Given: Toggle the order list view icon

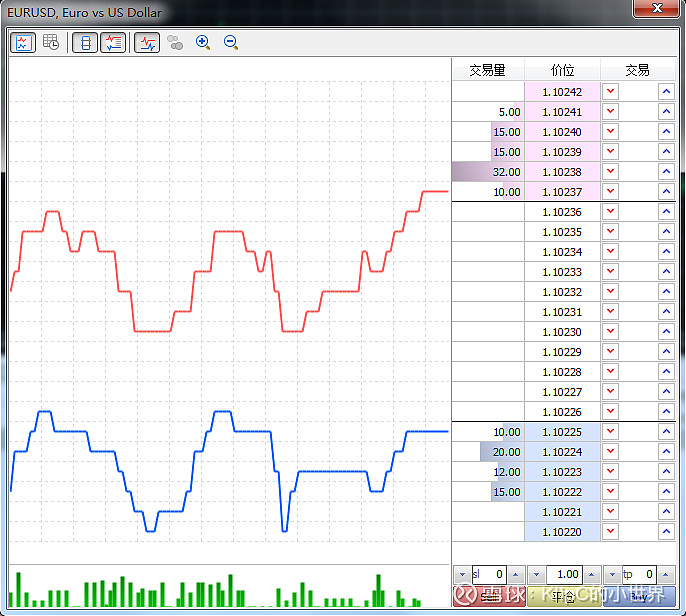Looking at the screenshot, I should 113,43.
